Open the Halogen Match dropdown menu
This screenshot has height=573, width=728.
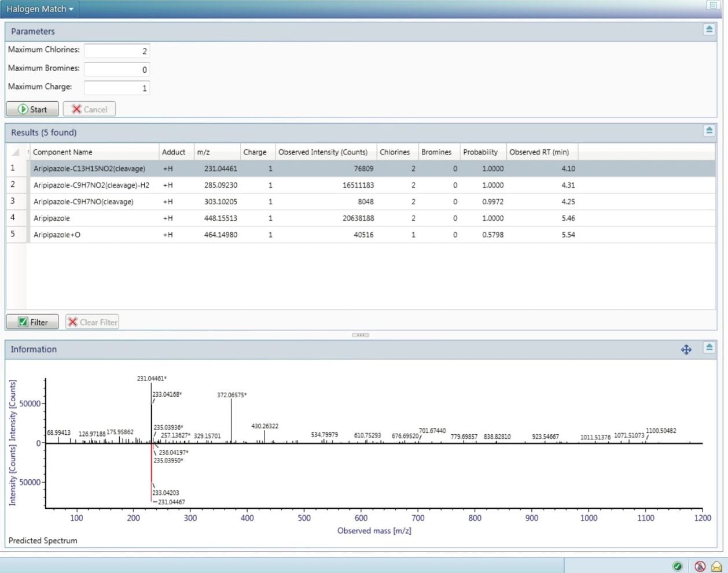[39, 9]
